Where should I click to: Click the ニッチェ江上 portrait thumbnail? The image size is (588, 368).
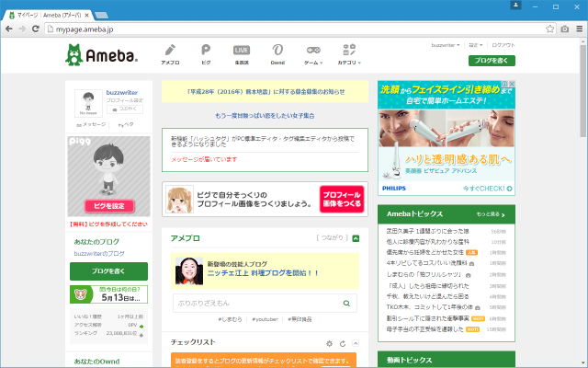[189, 270]
